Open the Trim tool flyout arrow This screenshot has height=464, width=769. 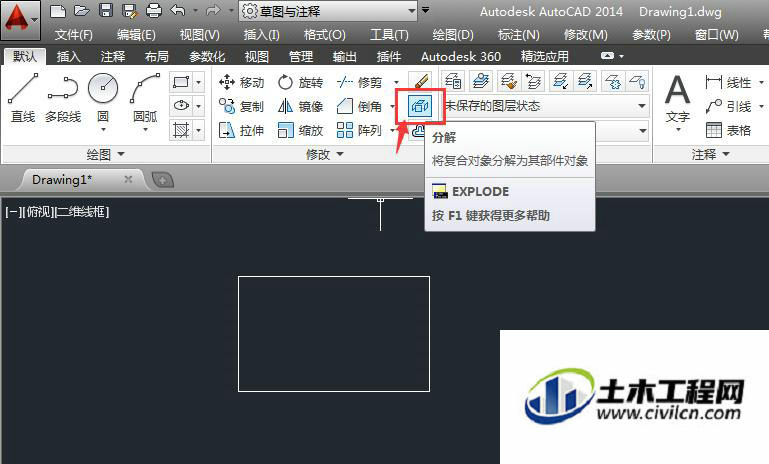tap(396, 82)
